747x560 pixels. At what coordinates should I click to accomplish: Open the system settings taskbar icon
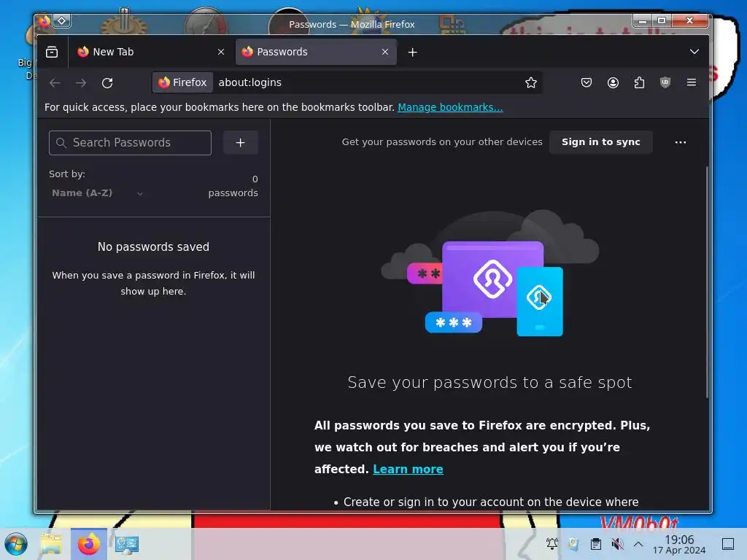(x=127, y=544)
